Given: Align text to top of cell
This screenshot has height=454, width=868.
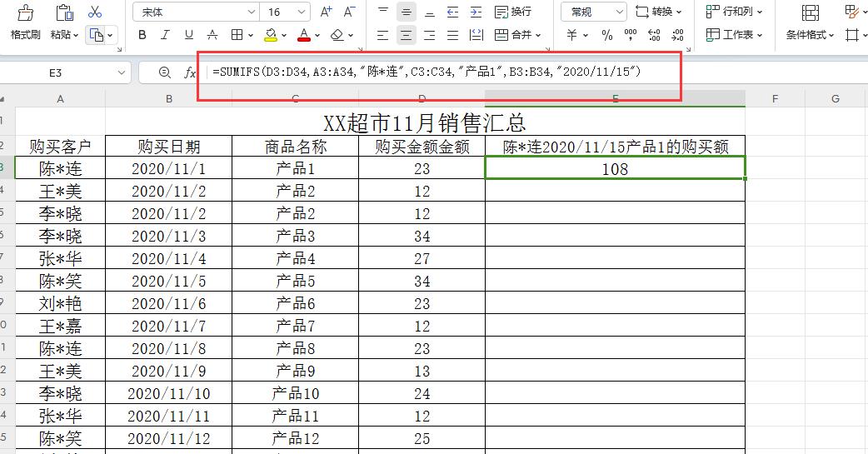Looking at the screenshot, I should coord(383,12).
